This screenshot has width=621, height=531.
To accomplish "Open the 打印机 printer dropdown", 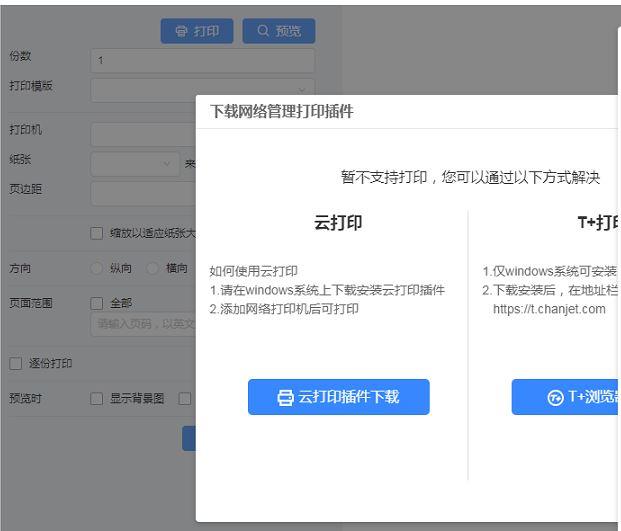I will pos(143,134).
